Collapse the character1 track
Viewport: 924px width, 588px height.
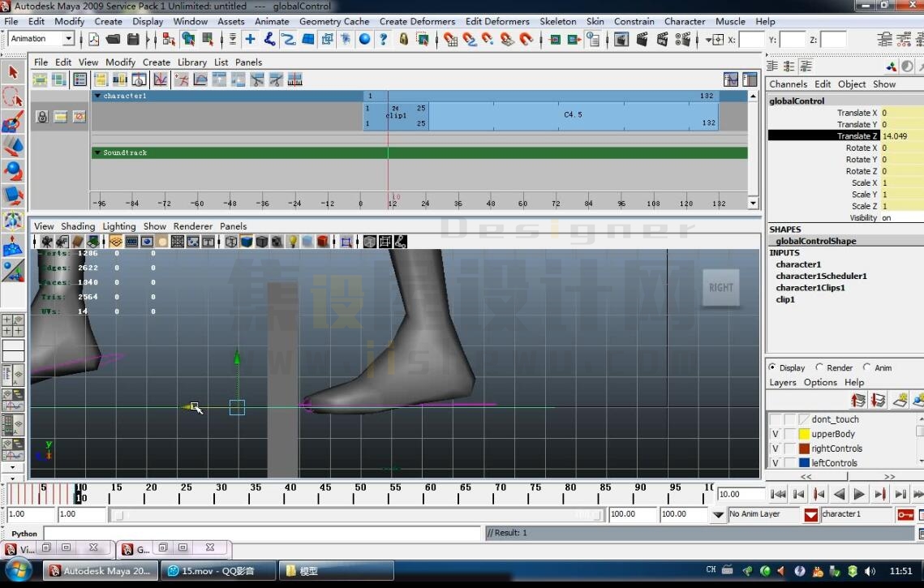97,96
